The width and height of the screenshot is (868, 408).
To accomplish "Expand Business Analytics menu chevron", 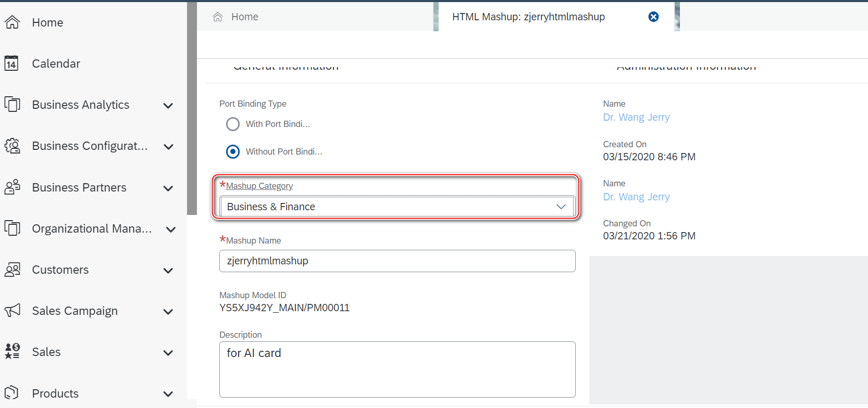I will (x=168, y=106).
